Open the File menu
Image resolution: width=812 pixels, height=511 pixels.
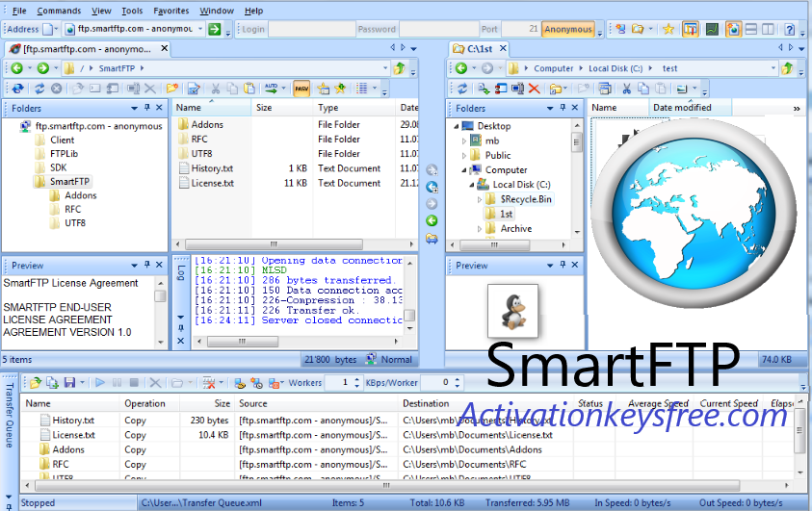[19, 11]
